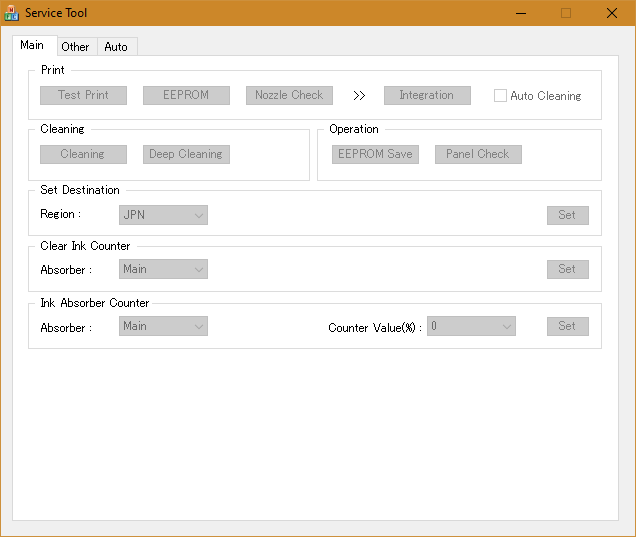This screenshot has width=636, height=537.
Task: Click the EEPROM print button
Action: 186,95
